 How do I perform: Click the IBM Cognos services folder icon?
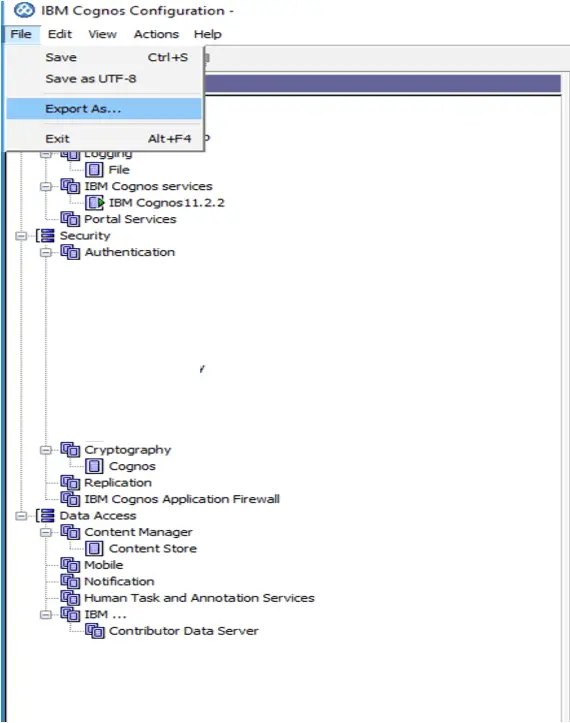(x=70, y=186)
